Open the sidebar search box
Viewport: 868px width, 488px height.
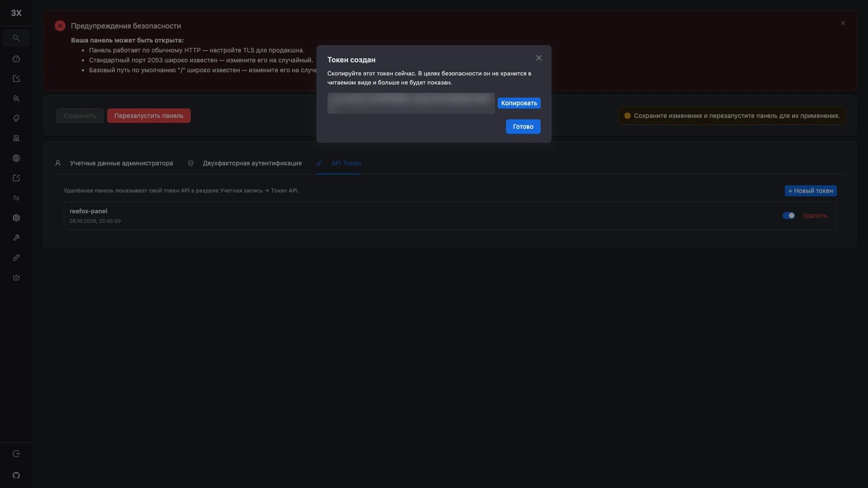(16, 38)
